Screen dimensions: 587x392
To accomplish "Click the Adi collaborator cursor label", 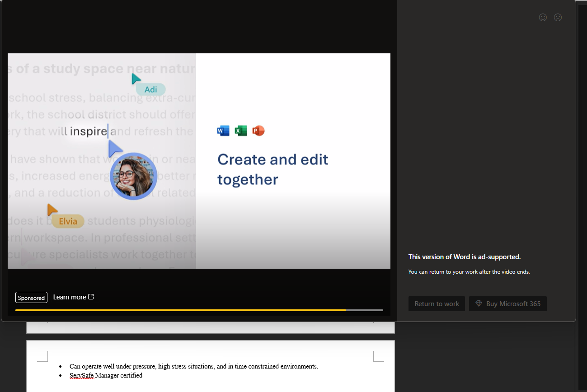I will point(150,89).
